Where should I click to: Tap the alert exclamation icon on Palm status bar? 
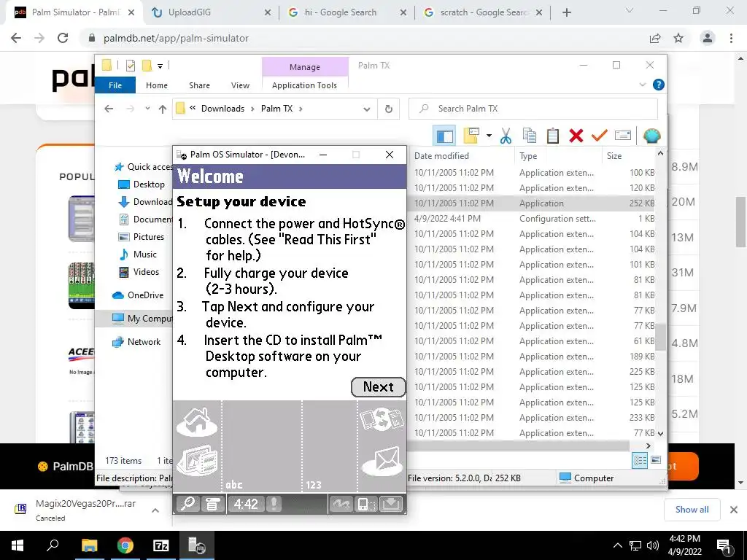pyautogui.click(x=274, y=504)
